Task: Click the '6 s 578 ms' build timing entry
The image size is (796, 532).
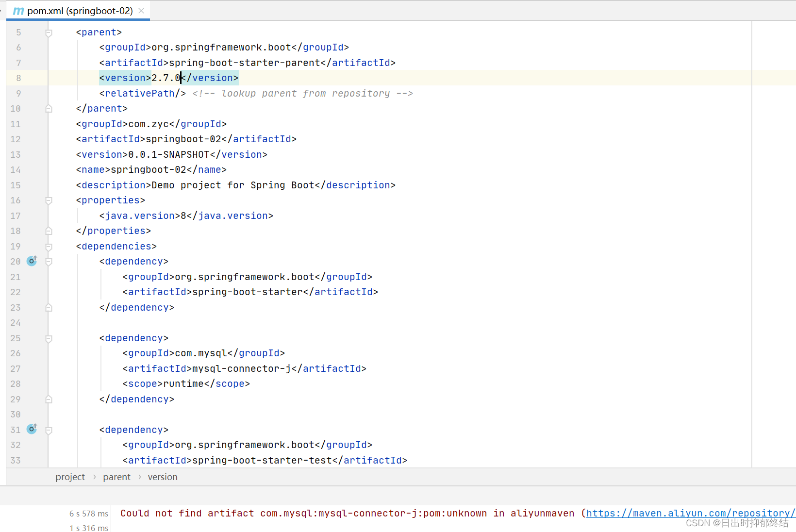Action: (x=89, y=514)
